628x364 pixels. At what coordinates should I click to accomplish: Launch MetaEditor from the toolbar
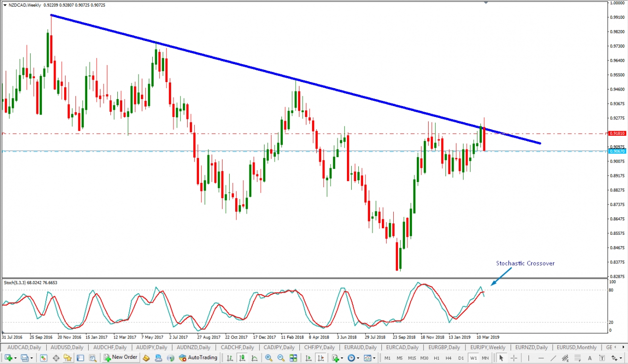[146, 358]
